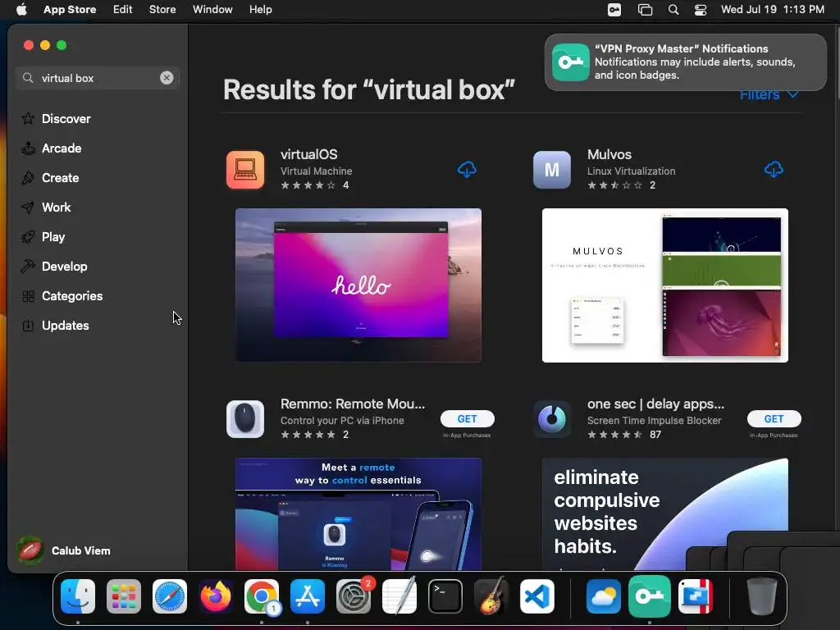Launch Firefox from the Dock

(x=216, y=596)
